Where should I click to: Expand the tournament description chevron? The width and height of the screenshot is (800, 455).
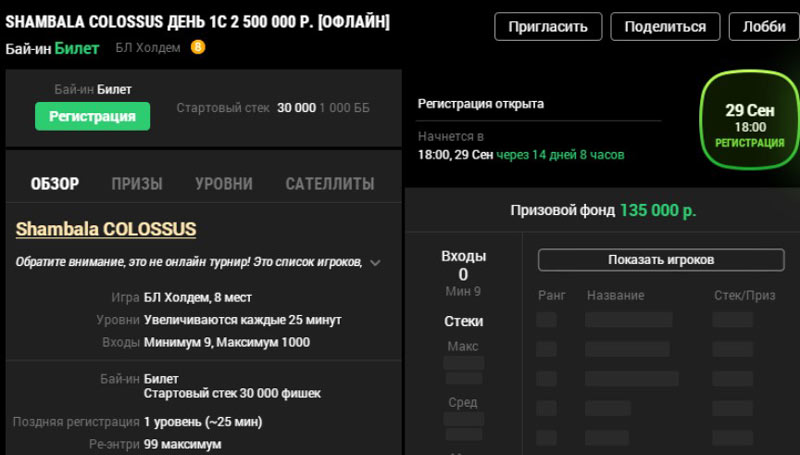375,262
